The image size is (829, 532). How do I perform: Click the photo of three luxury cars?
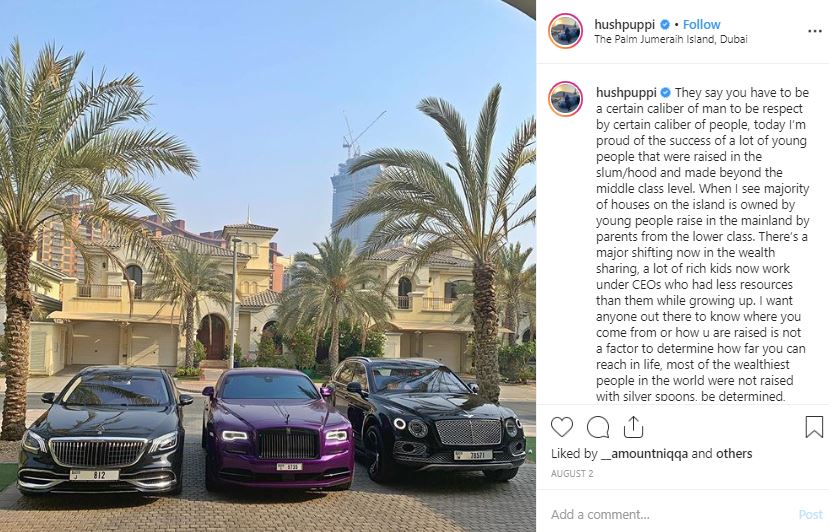[x=268, y=266]
